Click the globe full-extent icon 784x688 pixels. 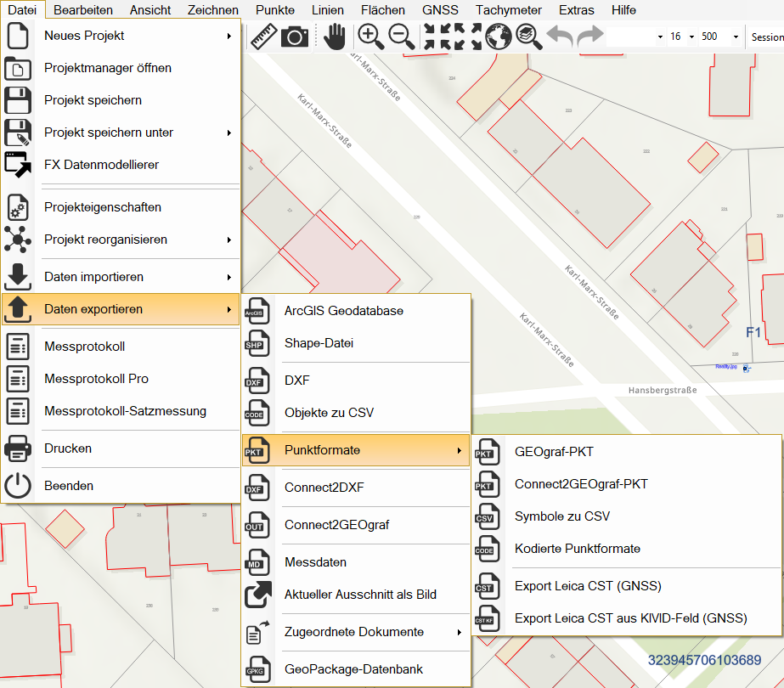[x=499, y=37]
